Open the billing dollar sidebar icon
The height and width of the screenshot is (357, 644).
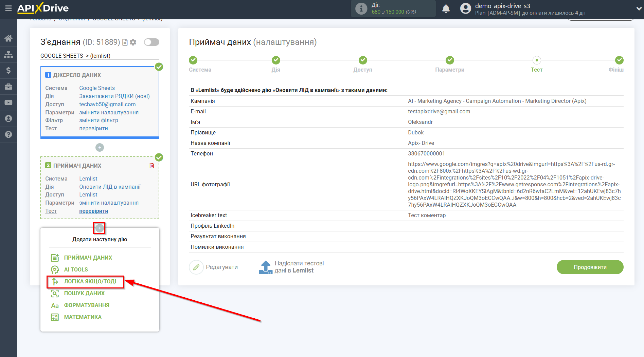(x=8, y=70)
